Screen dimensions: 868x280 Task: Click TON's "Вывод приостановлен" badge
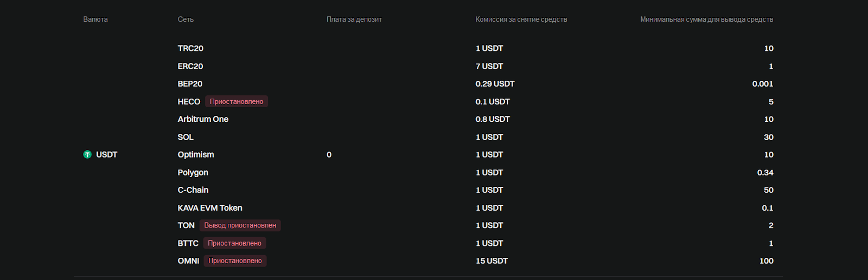[240, 225]
